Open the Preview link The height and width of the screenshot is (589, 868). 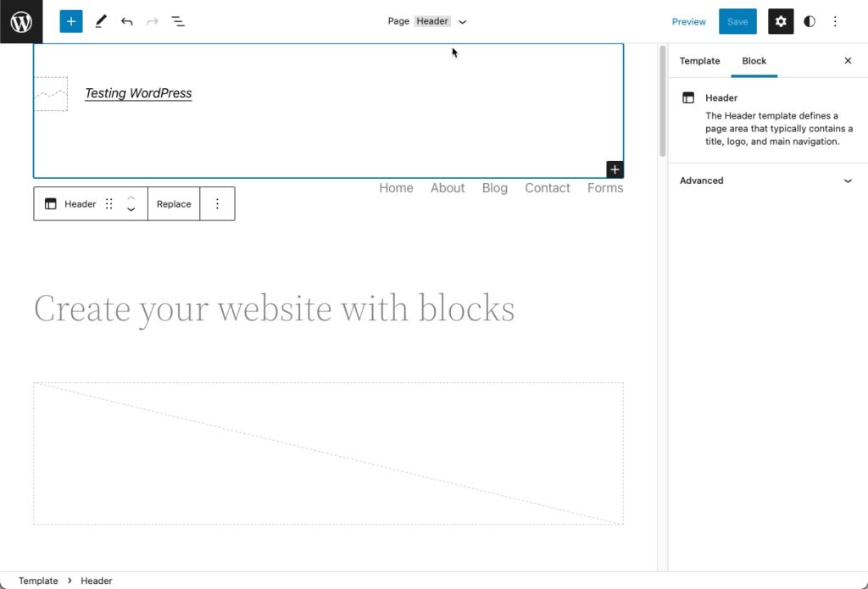tap(688, 21)
